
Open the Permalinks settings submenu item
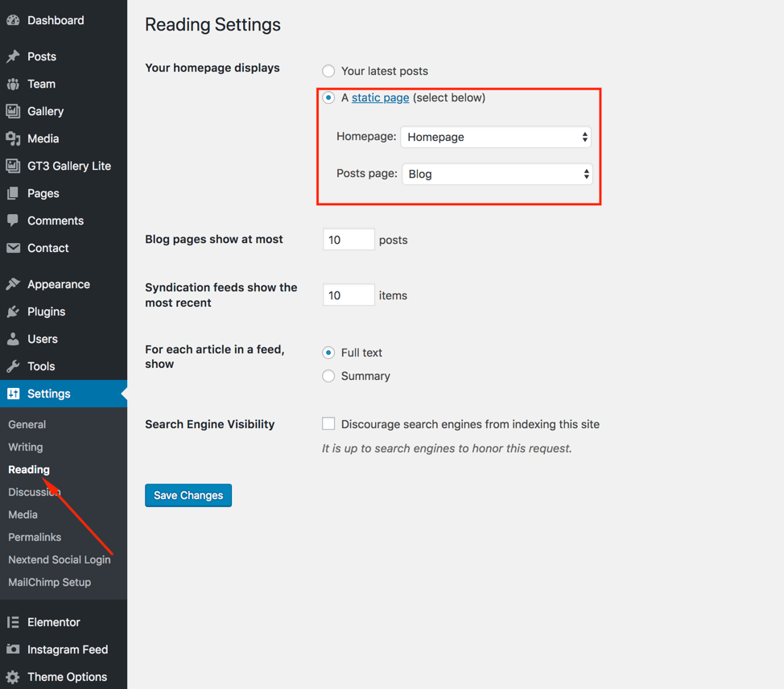click(x=35, y=537)
